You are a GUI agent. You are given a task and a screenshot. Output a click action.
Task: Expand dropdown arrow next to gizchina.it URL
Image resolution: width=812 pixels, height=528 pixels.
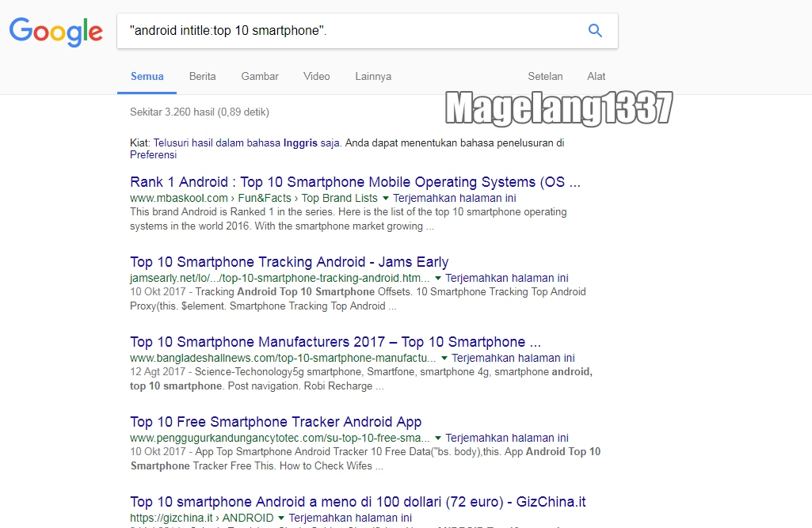280,519
